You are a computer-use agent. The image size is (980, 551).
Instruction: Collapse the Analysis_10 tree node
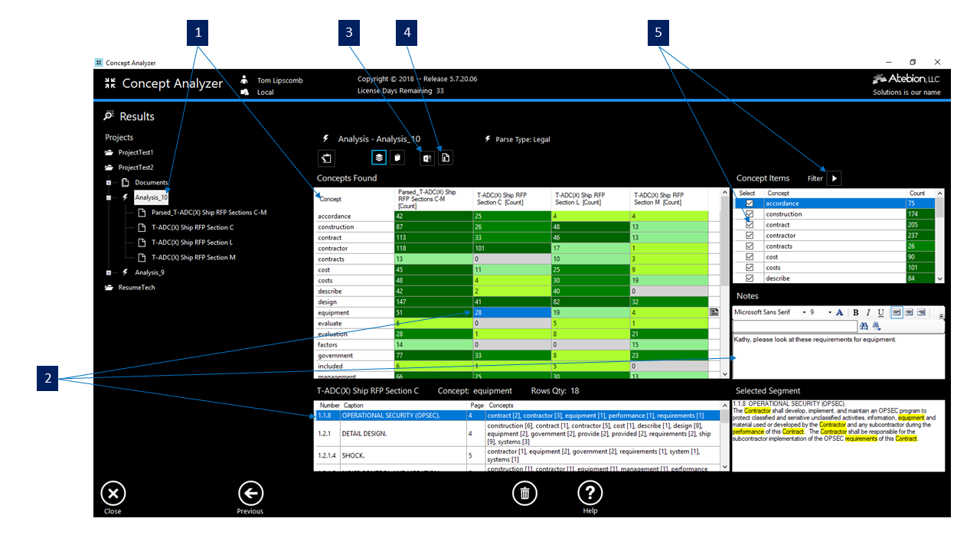(109, 197)
